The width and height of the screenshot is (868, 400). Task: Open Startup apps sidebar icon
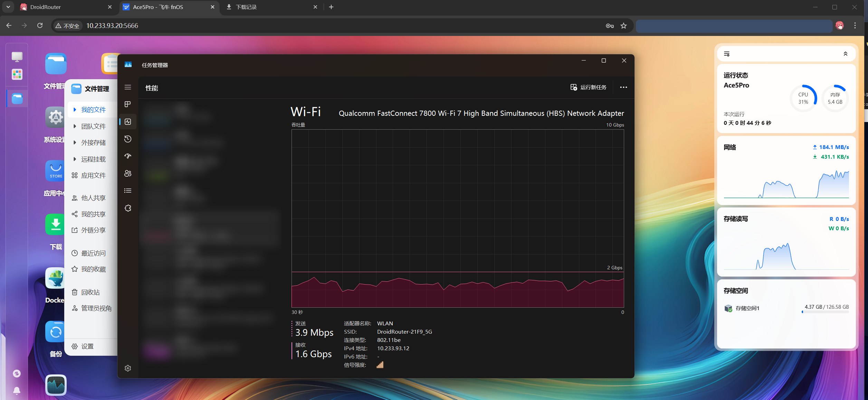[128, 156]
